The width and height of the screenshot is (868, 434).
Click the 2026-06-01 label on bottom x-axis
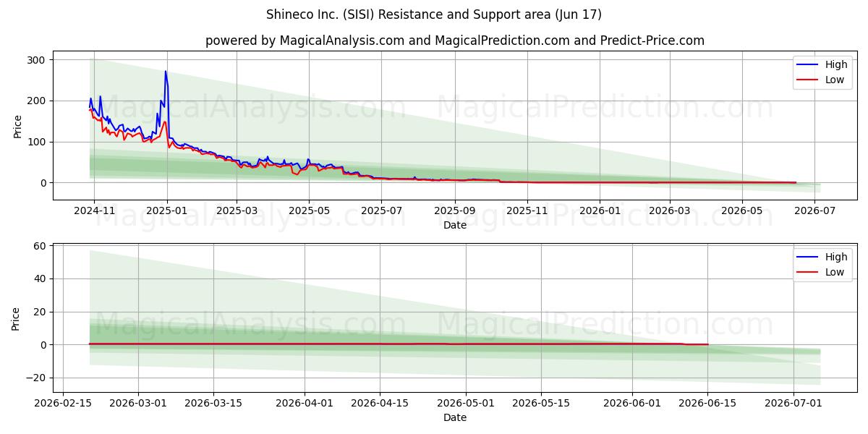coord(632,404)
